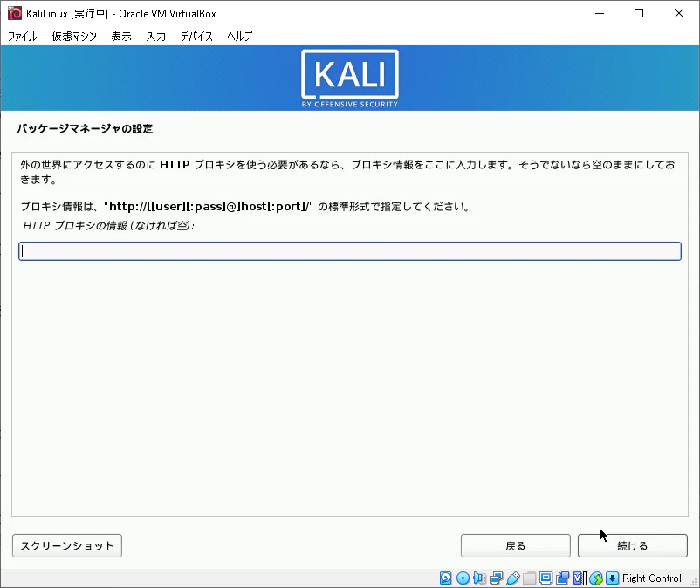Open the ファイル menu
Viewport: 700px width, 588px height.
pyautogui.click(x=23, y=36)
